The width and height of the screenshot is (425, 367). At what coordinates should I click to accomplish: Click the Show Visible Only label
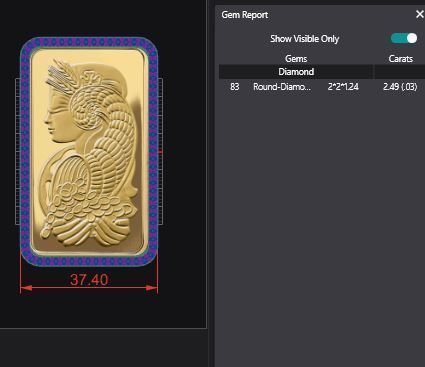[x=305, y=39]
